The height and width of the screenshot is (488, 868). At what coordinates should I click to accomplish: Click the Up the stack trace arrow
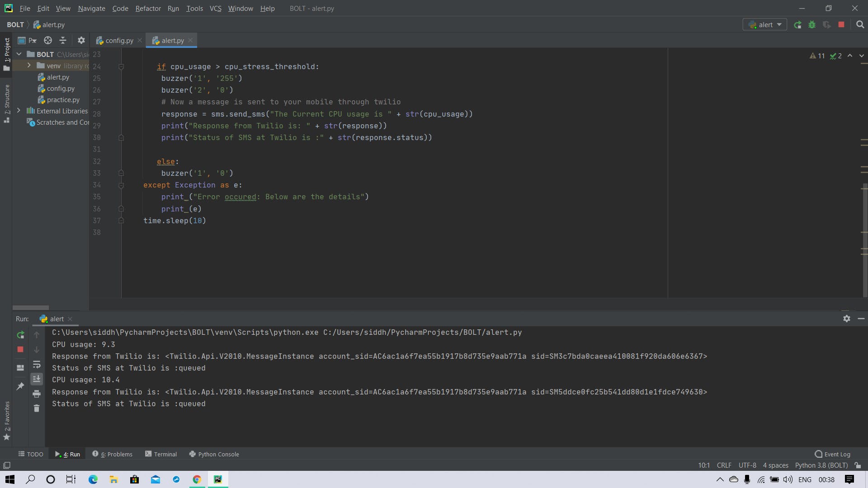click(x=37, y=335)
